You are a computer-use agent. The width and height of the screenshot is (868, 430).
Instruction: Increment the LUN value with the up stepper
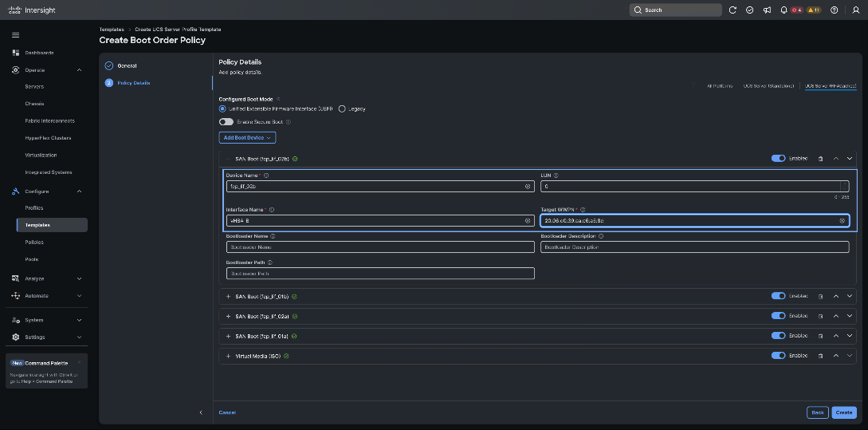pyautogui.click(x=843, y=184)
